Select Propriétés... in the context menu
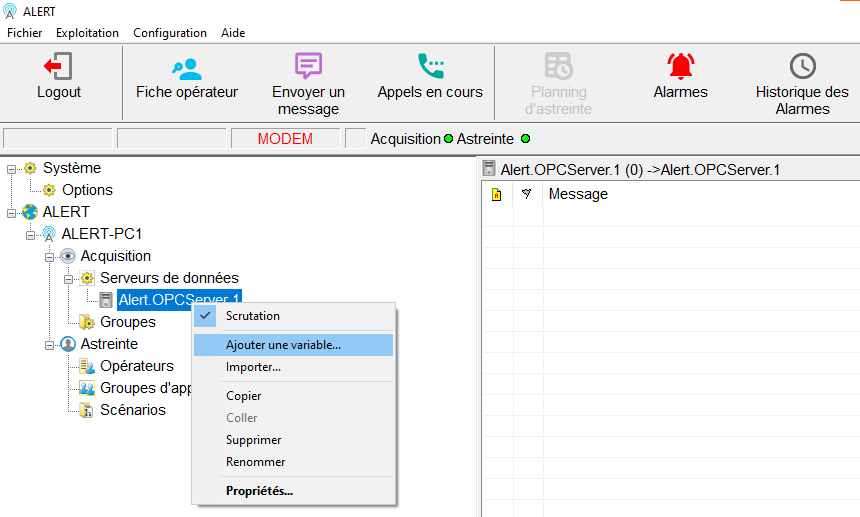860x517 pixels. point(259,491)
